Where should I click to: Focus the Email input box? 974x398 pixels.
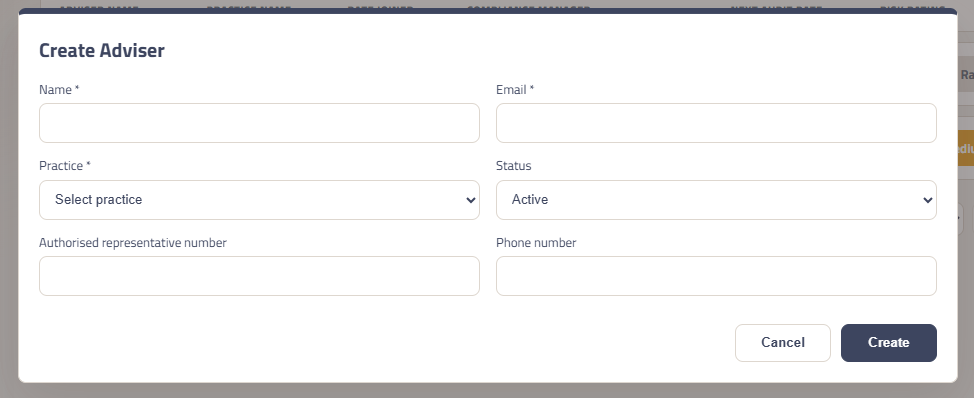coord(716,123)
